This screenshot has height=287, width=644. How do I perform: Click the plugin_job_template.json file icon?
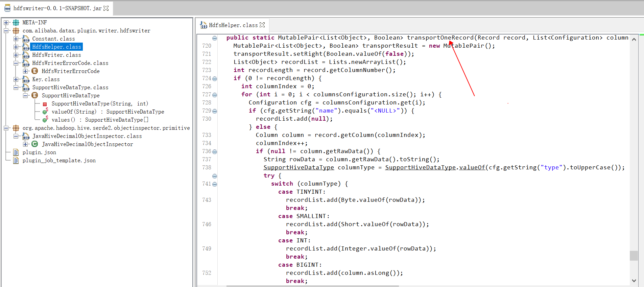click(x=16, y=161)
